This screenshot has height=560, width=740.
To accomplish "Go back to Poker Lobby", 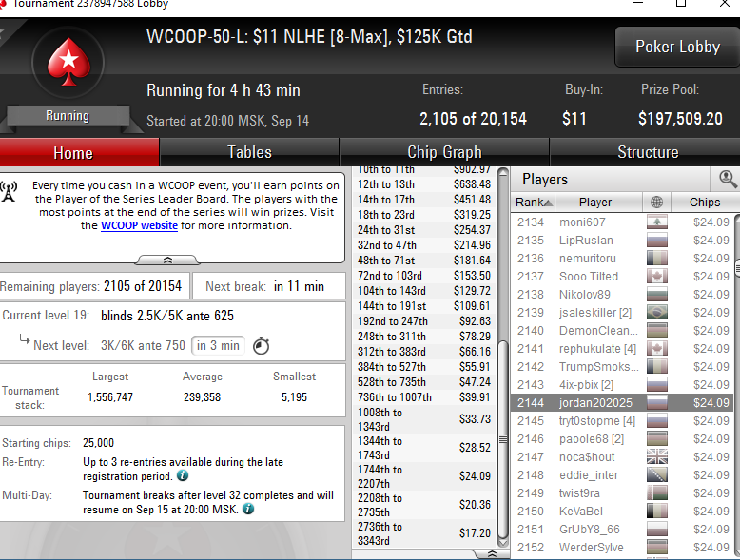I will click(677, 47).
